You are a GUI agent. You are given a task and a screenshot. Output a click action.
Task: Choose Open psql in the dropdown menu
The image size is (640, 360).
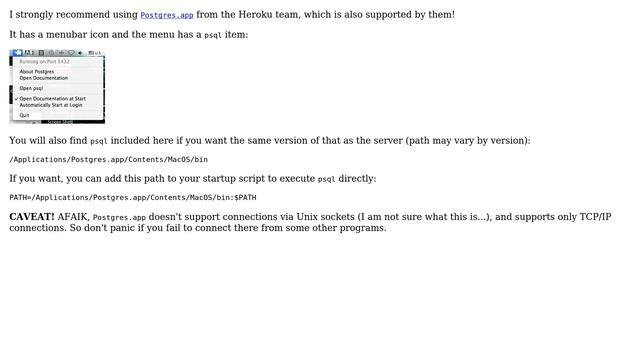coord(31,88)
